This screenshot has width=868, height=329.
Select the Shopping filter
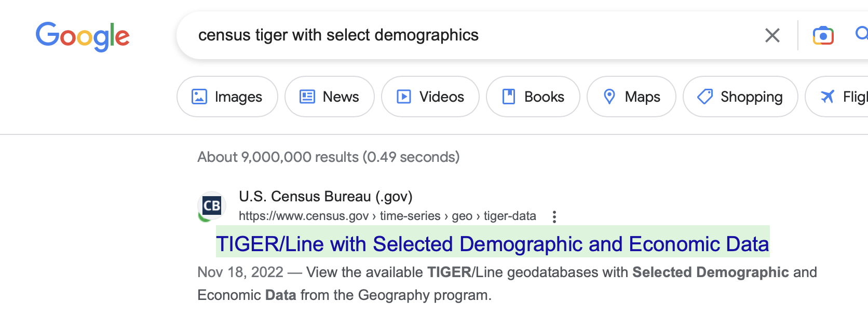point(740,97)
